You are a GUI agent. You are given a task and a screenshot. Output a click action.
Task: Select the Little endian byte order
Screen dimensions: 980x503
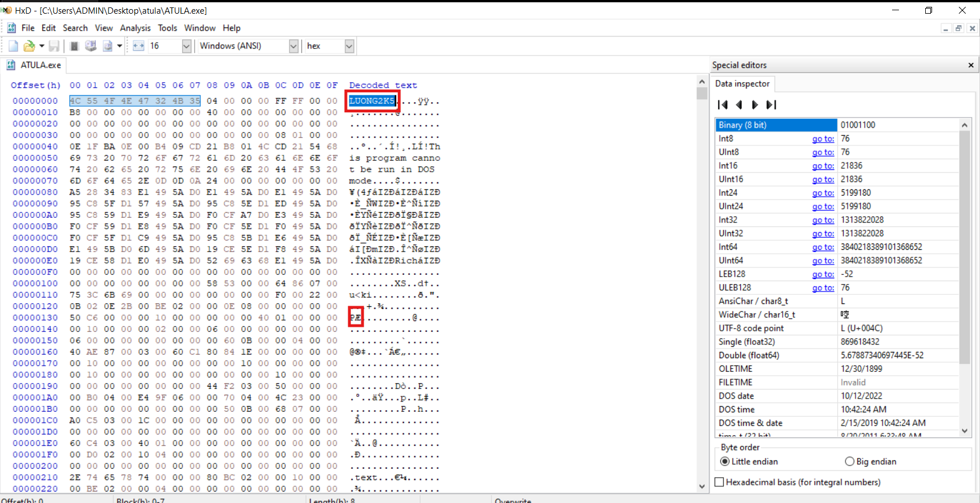[725, 461]
